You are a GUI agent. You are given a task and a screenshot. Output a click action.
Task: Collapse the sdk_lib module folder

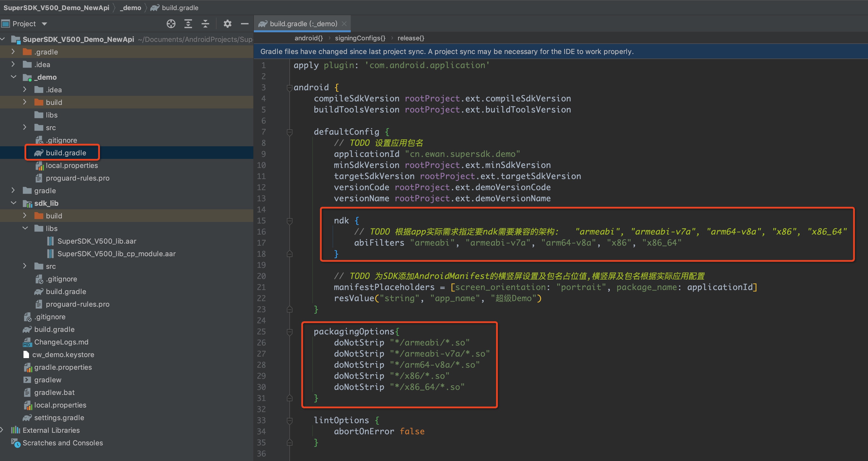[x=13, y=203]
